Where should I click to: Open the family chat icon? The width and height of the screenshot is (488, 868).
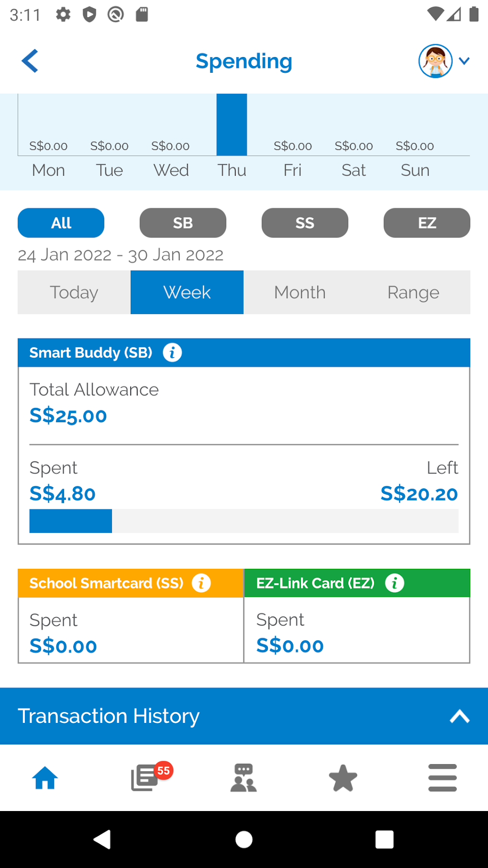click(244, 778)
